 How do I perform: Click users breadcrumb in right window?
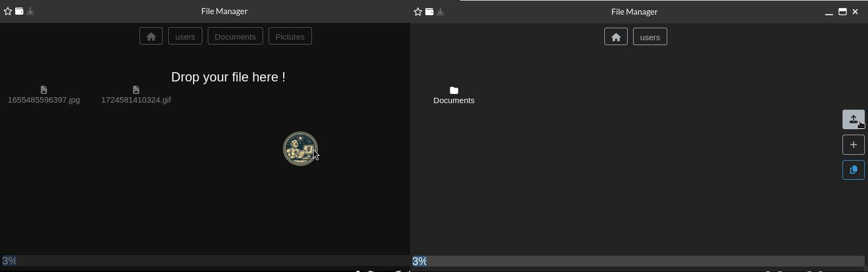[x=650, y=37]
